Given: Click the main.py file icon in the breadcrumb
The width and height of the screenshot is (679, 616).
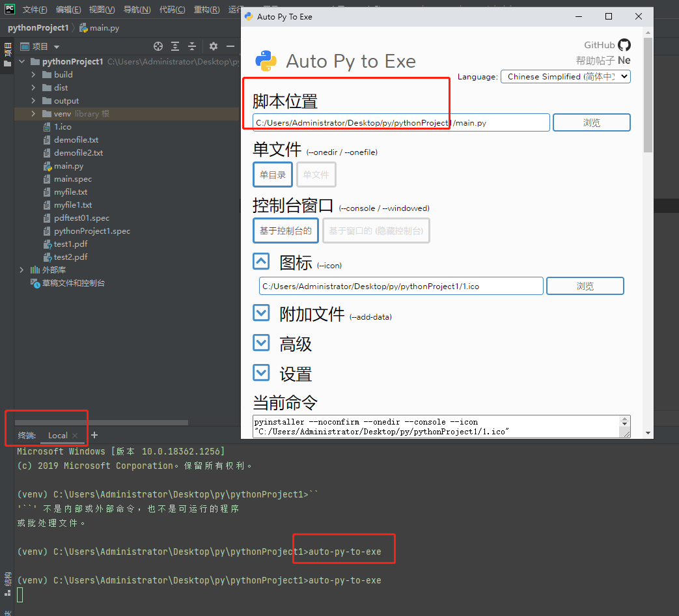Looking at the screenshot, I should coord(83,28).
